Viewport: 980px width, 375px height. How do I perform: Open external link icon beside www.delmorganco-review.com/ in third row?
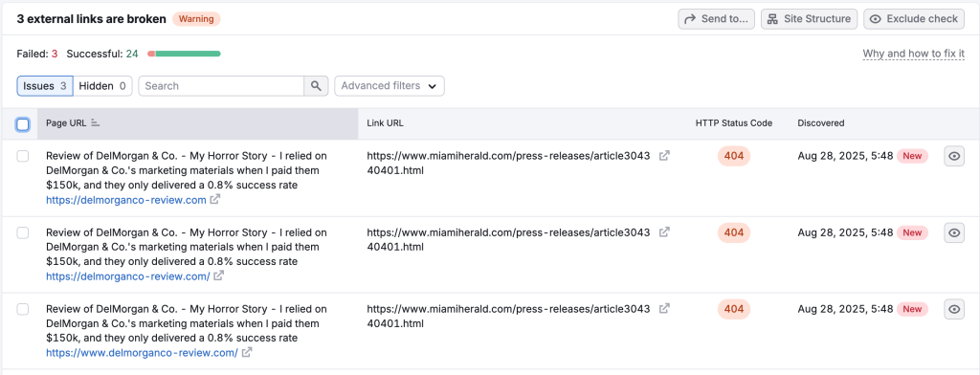tap(247, 352)
